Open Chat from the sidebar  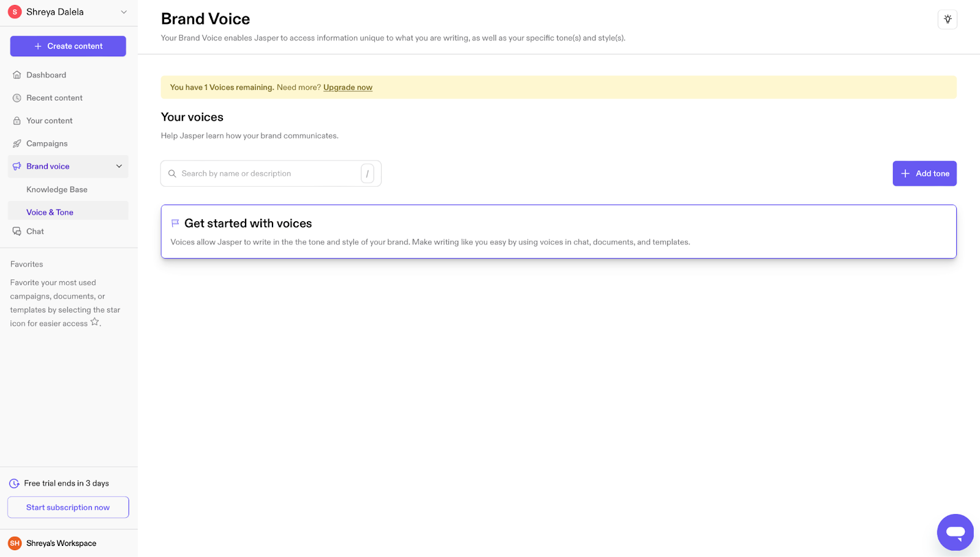tap(68, 231)
